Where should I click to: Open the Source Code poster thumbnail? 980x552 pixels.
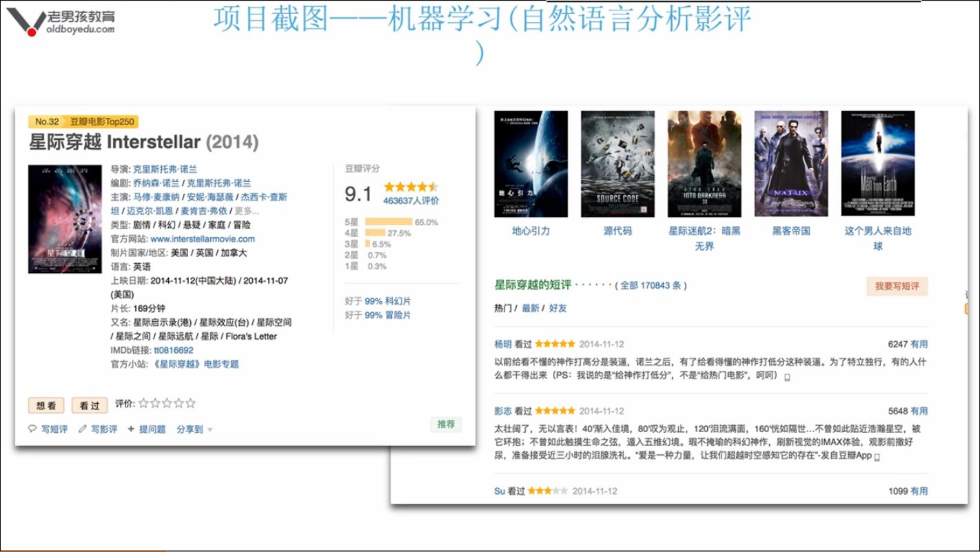click(x=617, y=164)
